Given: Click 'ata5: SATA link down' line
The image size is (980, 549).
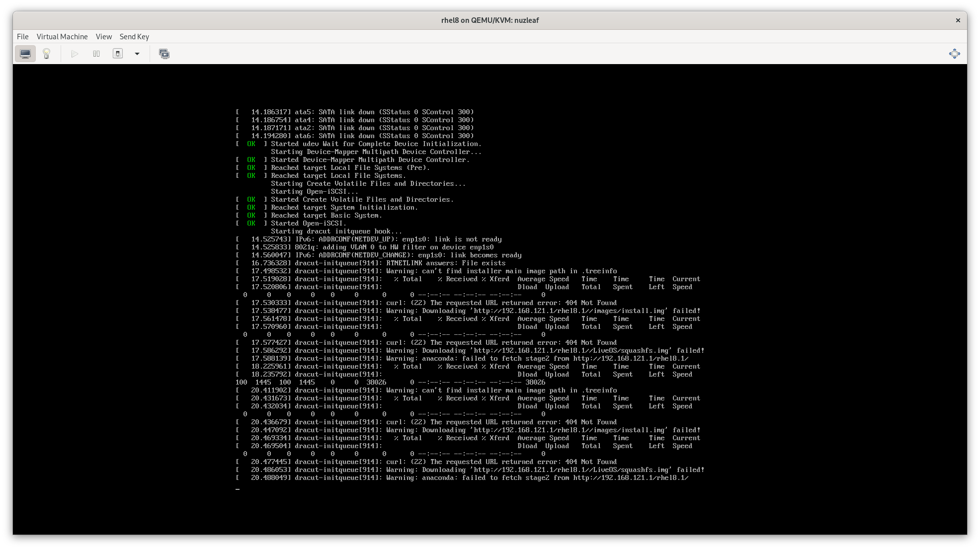Looking at the screenshot, I should [355, 112].
